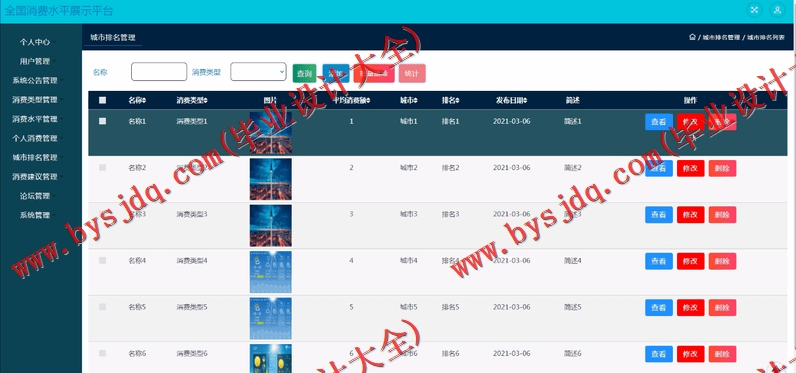The width and height of the screenshot is (796, 373).
Task: Click cell 城市2 in the table
Action: [x=409, y=168]
